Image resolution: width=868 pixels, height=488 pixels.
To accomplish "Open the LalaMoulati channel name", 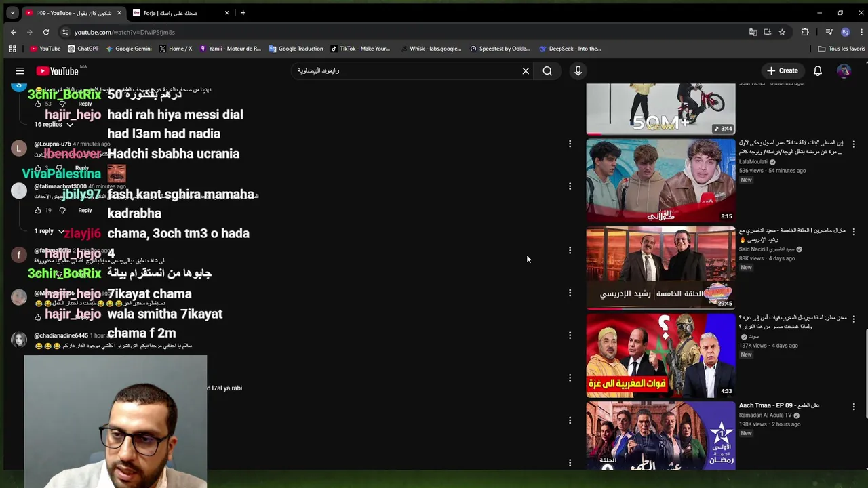I will pos(753,162).
